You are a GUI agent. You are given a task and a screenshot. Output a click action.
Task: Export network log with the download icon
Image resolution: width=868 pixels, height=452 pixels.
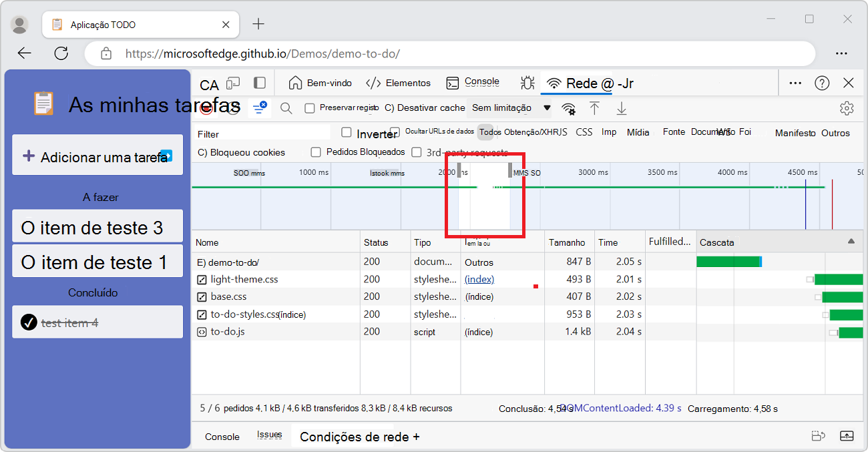click(x=621, y=107)
